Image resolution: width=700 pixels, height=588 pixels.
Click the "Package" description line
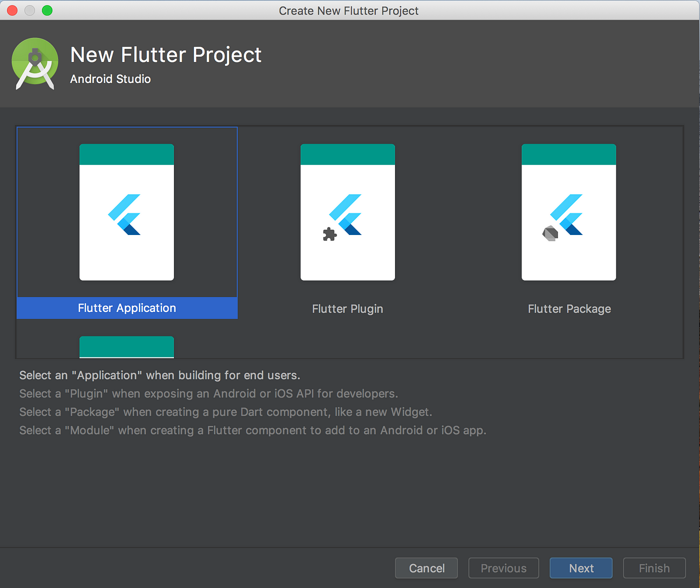225,412
